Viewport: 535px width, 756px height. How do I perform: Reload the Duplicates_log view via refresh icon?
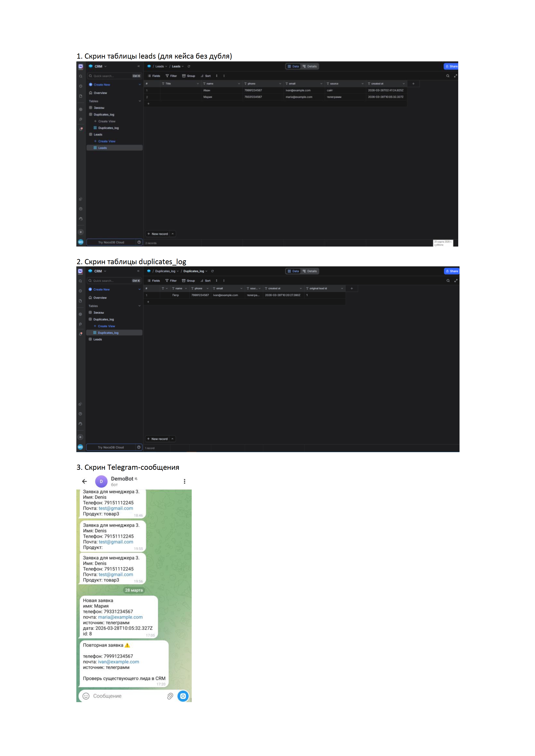coord(212,271)
